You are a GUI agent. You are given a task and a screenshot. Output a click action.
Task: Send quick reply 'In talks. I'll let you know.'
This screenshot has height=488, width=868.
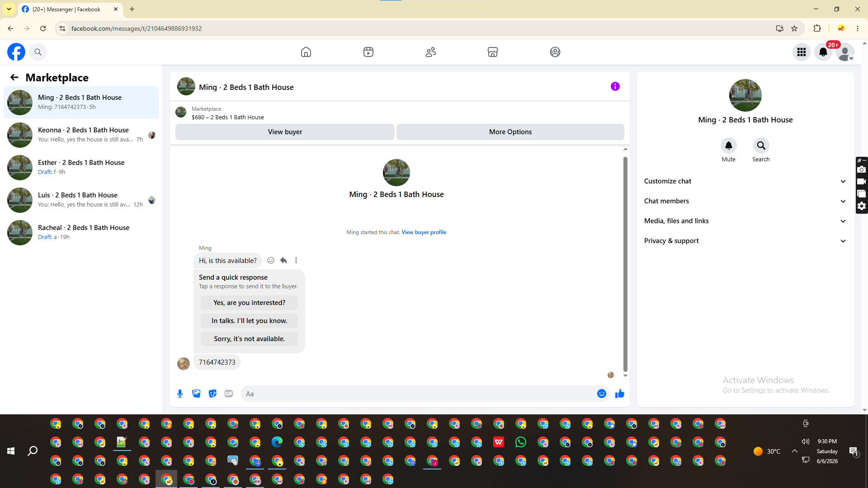(x=249, y=321)
